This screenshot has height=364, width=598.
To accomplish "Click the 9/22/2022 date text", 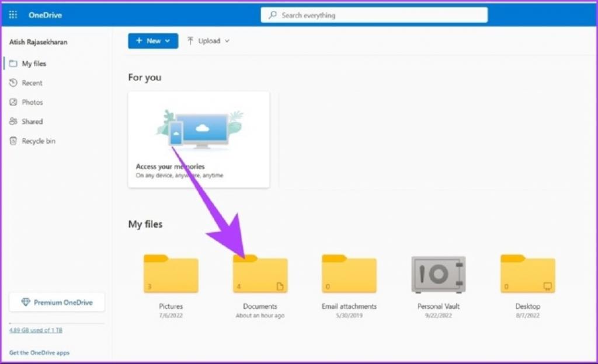I will point(439,316).
